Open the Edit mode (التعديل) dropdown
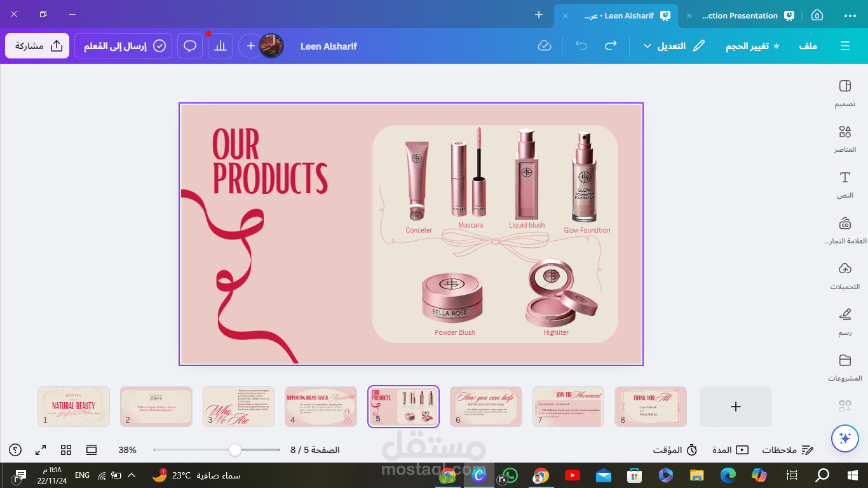This screenshot has height=488, width=868. pyautogui.click(x=674, y=46)
